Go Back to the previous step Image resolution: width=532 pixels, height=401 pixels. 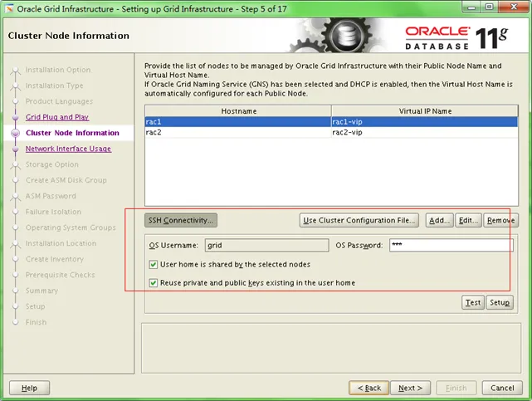[368, 388]
